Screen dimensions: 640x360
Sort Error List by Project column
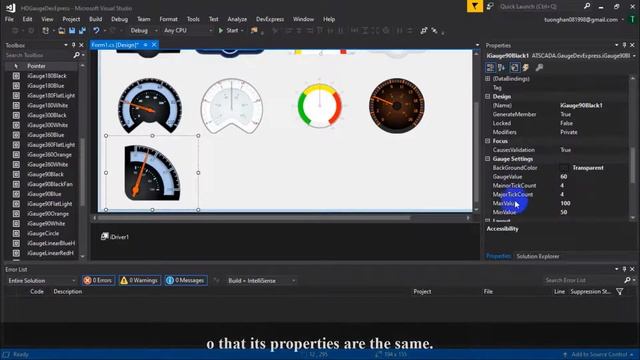pos(422,291)
